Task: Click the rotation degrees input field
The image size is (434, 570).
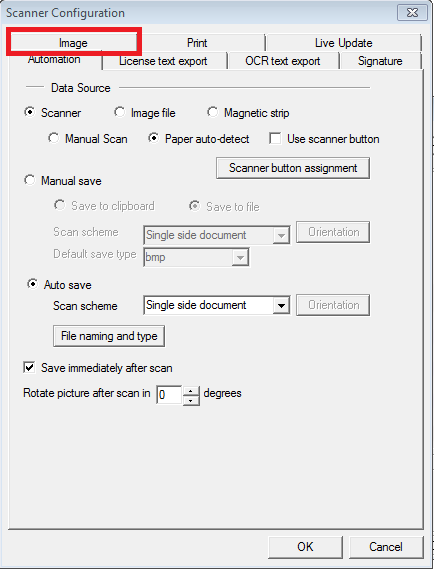Action: point(169,395)
